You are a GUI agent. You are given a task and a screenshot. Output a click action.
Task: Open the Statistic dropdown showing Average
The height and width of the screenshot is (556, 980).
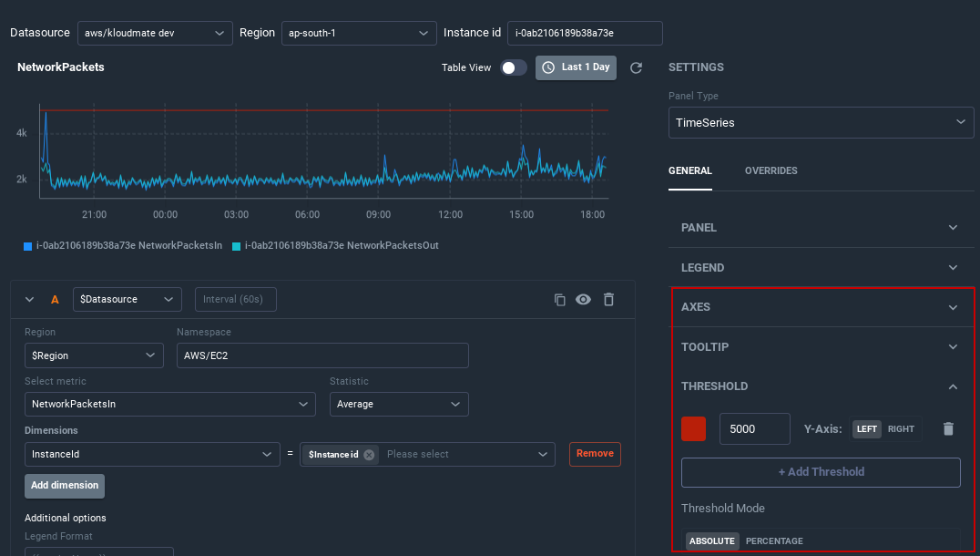pyautogui.click(x=399, y=402)
